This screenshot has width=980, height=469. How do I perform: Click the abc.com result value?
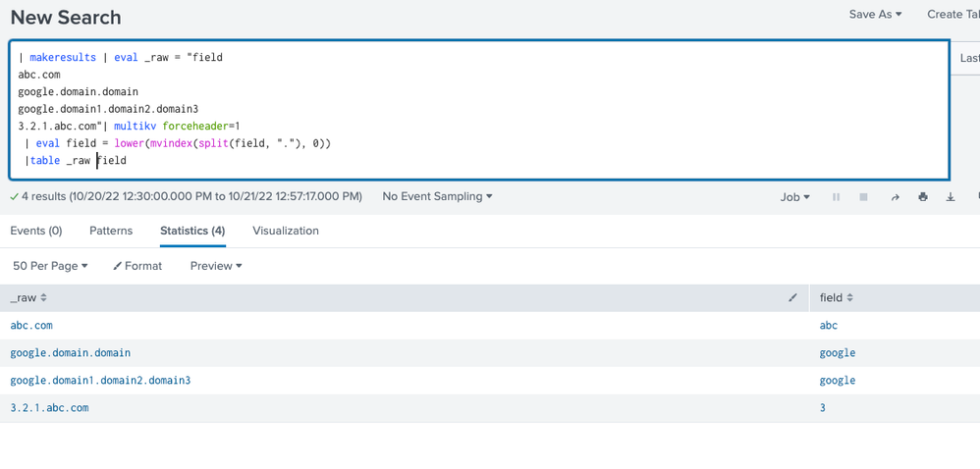point(31,326)
